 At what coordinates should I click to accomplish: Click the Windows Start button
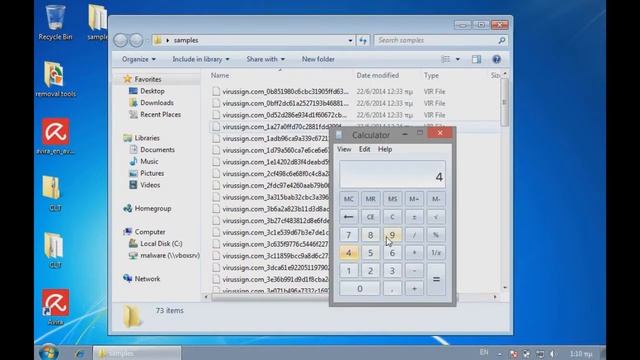49,352
